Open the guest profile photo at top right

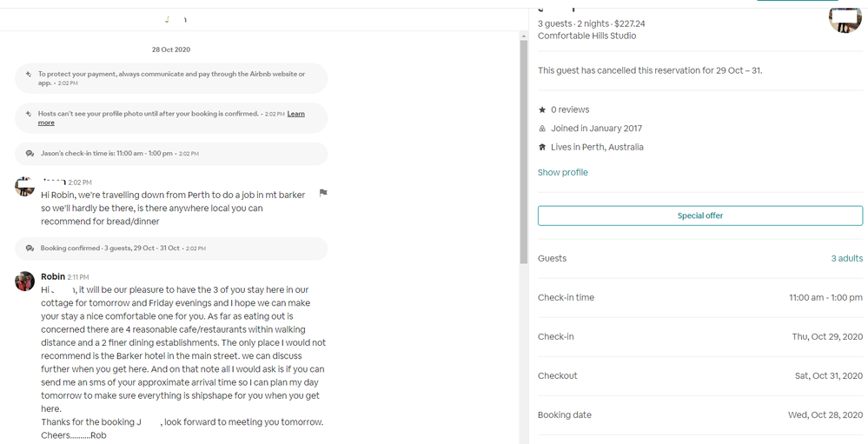[844, 19]
